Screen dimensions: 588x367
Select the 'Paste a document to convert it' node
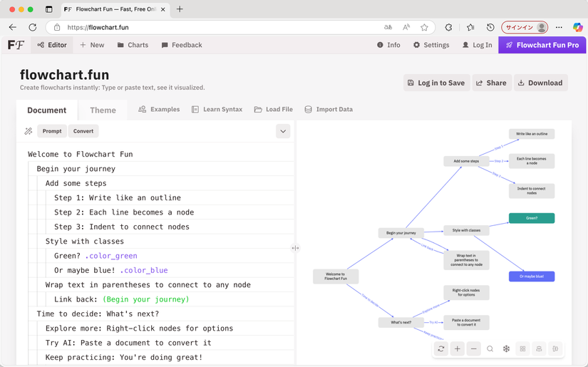466,322
